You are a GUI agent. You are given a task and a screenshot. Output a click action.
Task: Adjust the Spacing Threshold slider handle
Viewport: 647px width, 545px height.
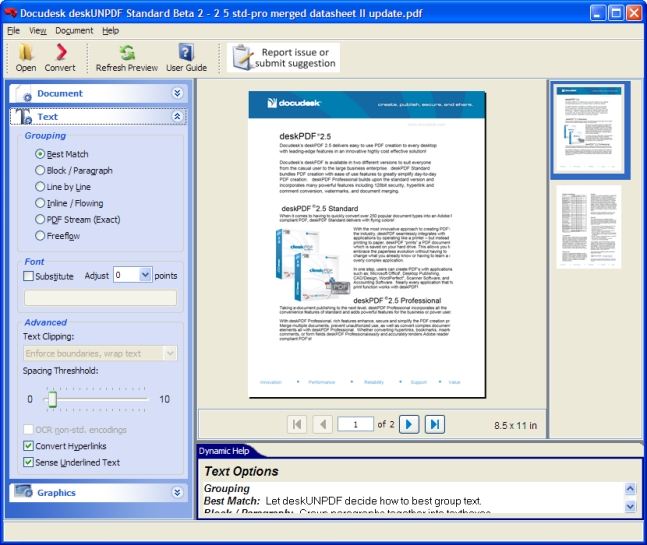click(52, 399)
